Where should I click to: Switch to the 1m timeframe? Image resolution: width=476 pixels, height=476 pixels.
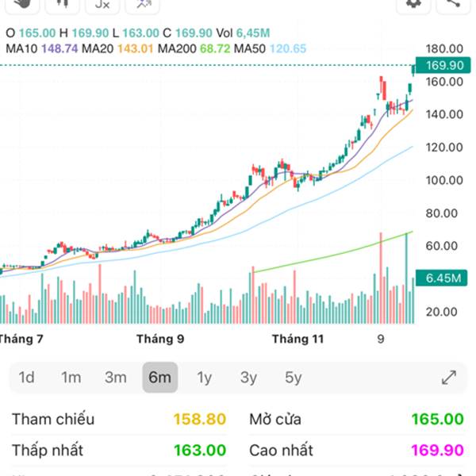[71, 378]
